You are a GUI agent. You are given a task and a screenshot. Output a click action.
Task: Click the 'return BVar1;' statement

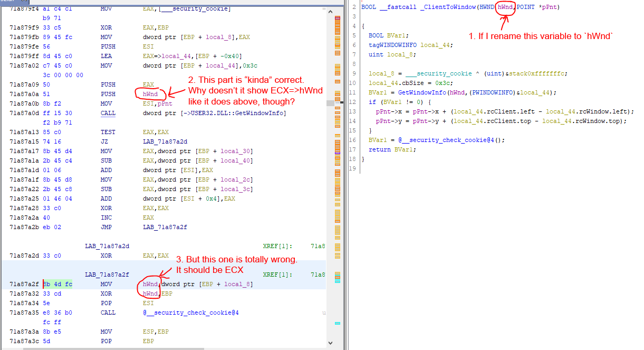tap(391, 149)
